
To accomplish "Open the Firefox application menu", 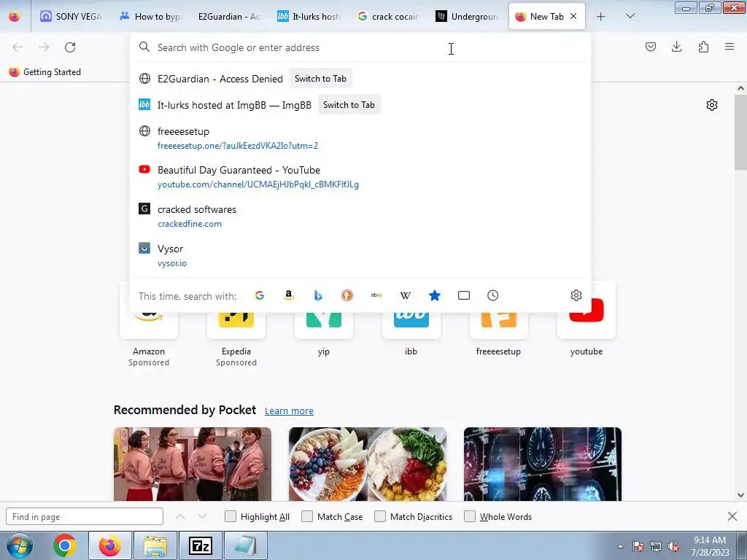I will point(729,47).
